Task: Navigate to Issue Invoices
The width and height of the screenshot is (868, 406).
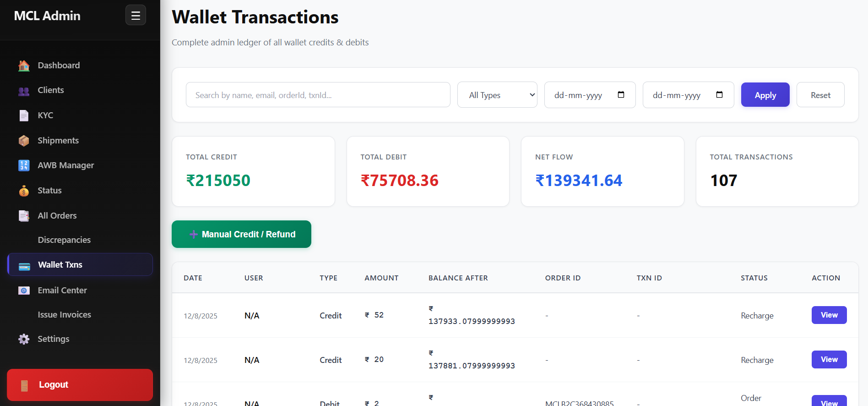Action: [x=64, y=315]
